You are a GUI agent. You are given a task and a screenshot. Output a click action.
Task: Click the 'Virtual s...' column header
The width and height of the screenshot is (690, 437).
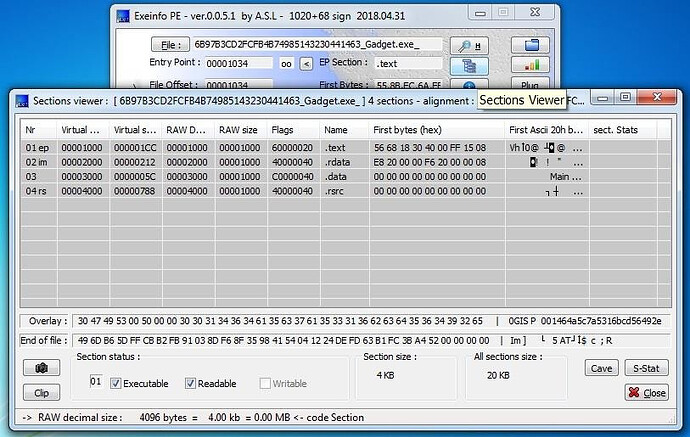pos(135,130)
